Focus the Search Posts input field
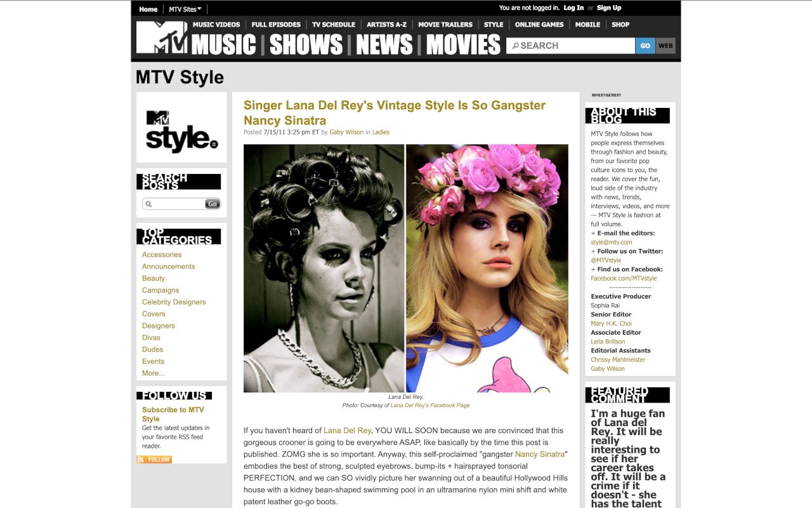Screen dimensions: 812x508 [174, 204]
